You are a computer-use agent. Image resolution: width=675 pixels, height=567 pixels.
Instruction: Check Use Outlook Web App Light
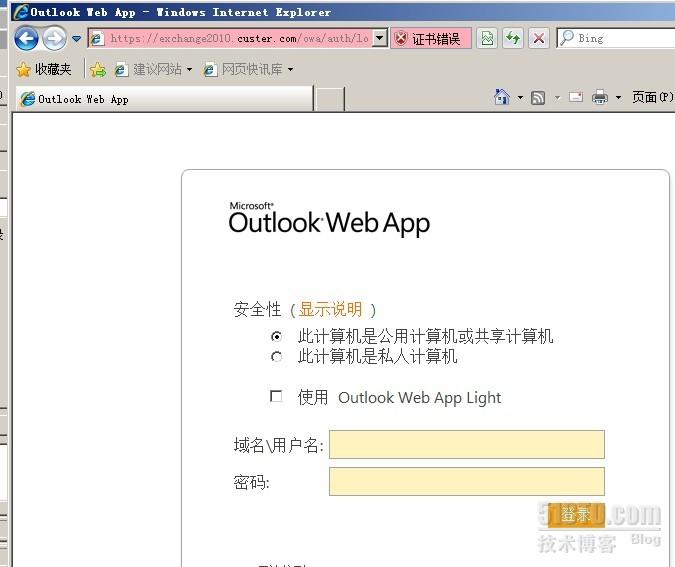pos(276,396)
